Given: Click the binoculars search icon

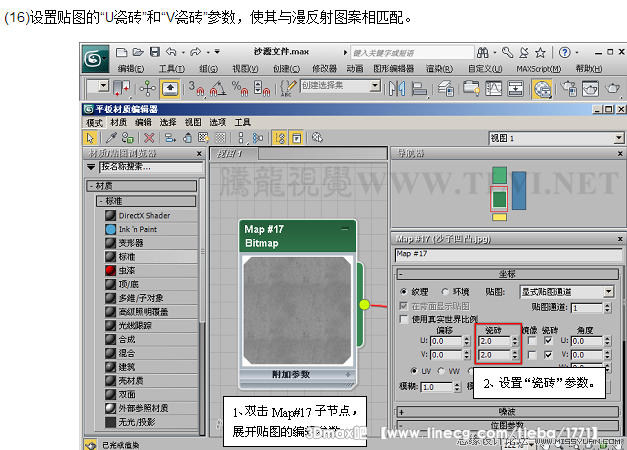Looking at the screenshot, I should [483, 52].
